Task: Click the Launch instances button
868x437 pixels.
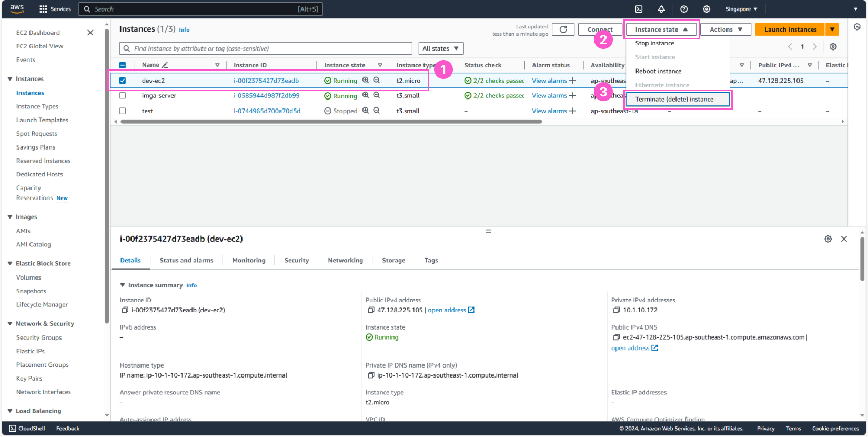Action: (790, 29)
